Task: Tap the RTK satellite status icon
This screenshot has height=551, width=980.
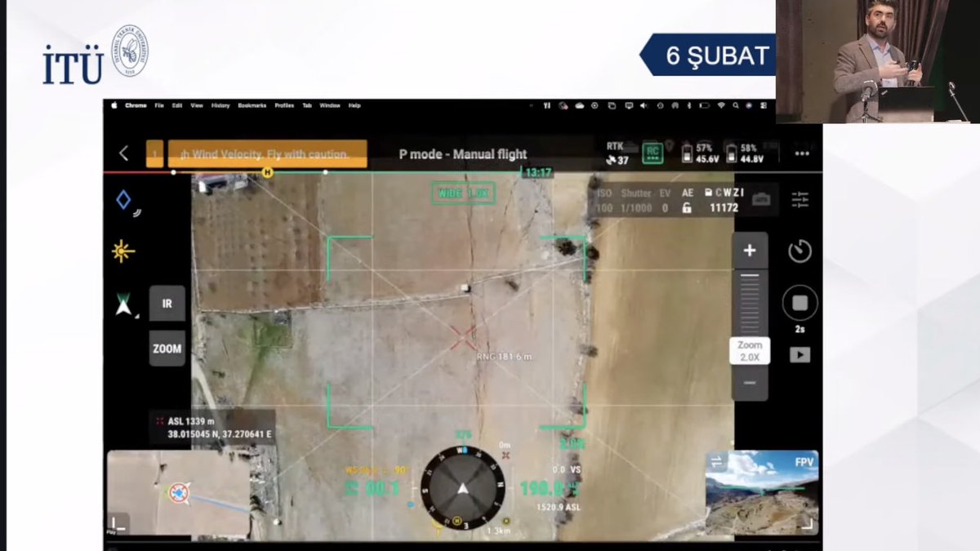Action: 617,153
